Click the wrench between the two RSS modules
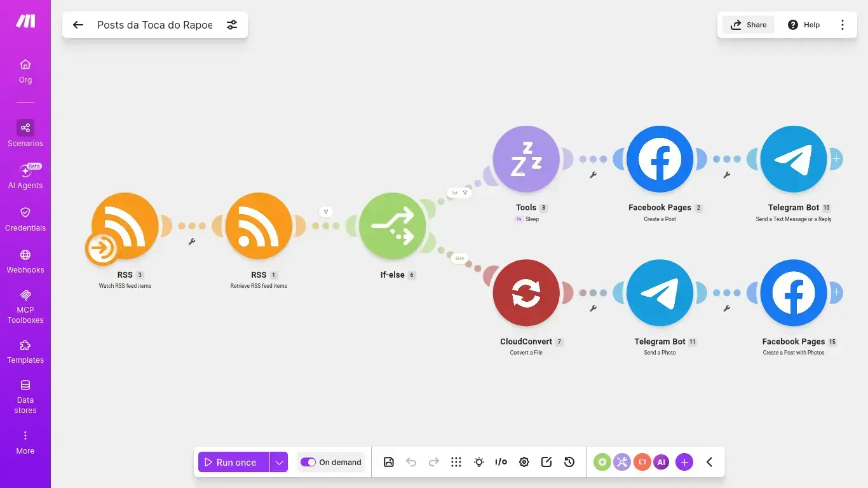This screenshot has width=868, height=488. [192, 241]
